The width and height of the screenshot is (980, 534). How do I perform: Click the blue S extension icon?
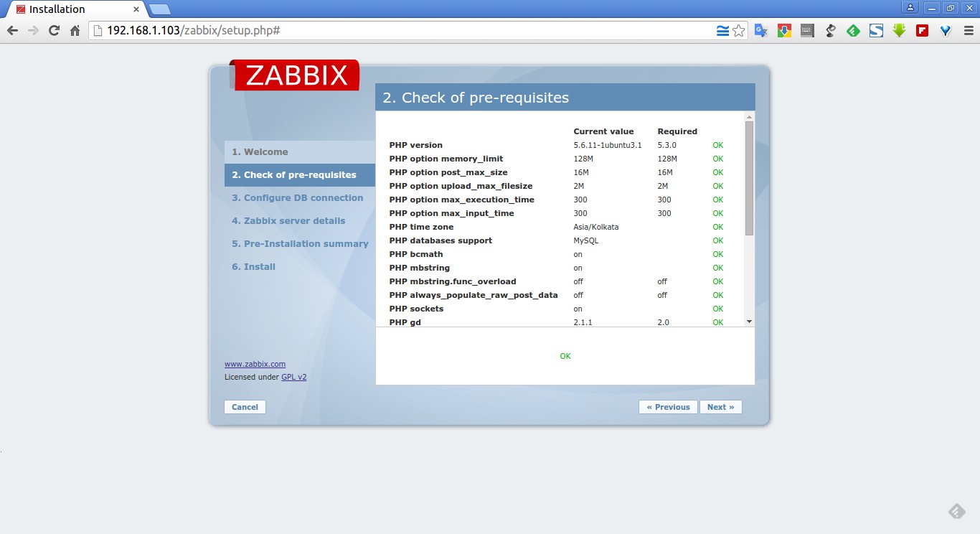pos(876,31)
